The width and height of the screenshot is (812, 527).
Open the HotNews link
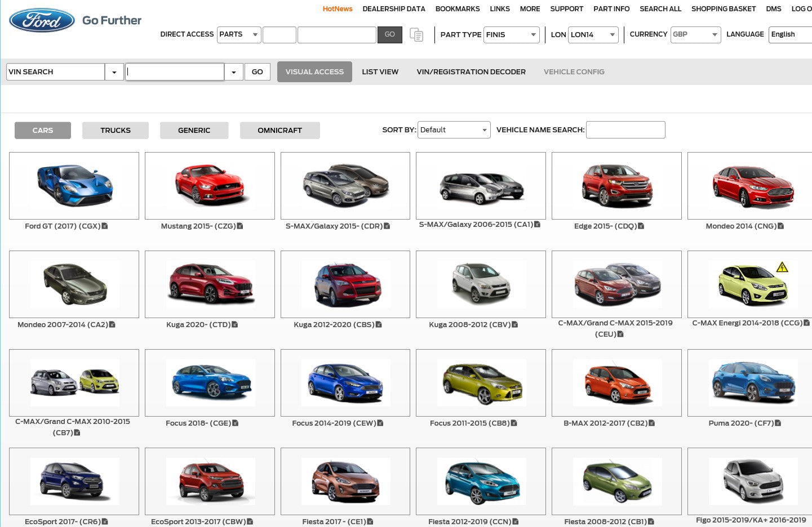click(x=337, y=9)
